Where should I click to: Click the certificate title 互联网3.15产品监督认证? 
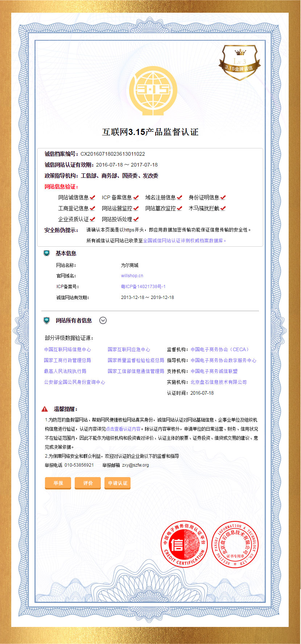click(x=150, y=132)
